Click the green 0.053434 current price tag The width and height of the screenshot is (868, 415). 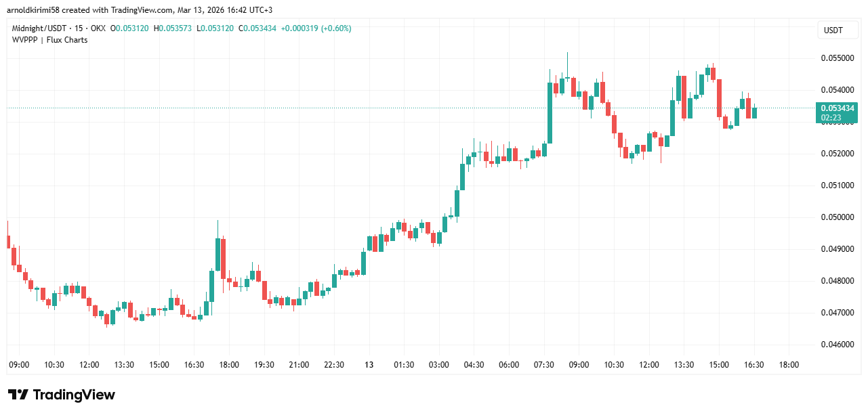pyautogui.click(x=838, y=108)
